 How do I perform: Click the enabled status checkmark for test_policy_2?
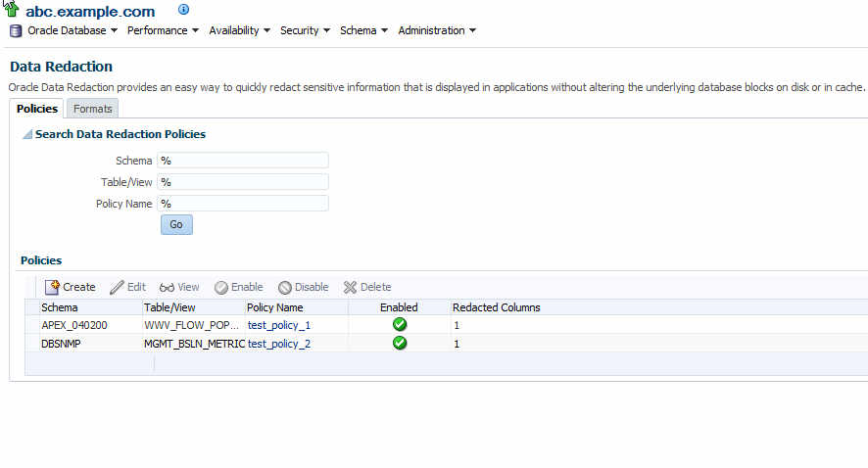400,344
